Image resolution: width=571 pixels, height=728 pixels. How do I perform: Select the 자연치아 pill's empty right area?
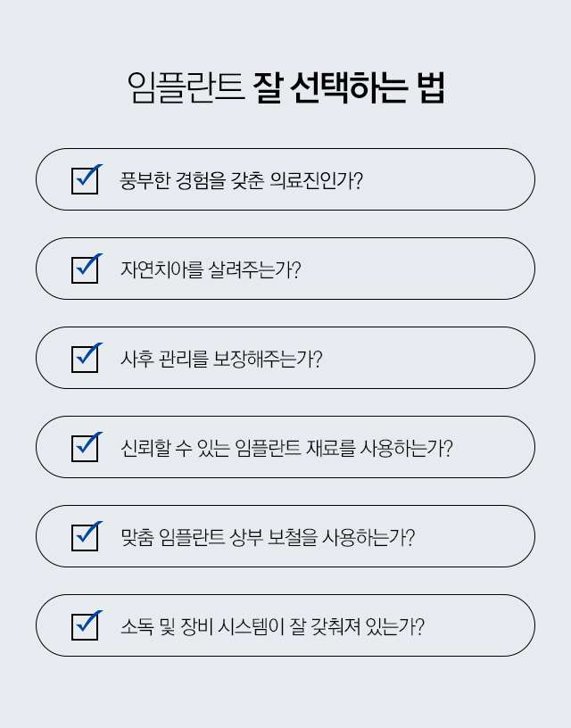[416, 269]
